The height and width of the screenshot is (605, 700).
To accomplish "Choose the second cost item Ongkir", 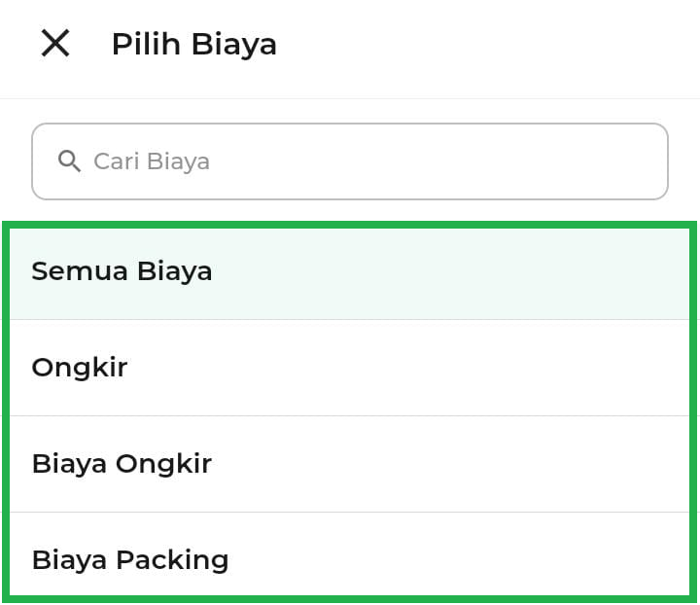I will click(x=350, y=368).
